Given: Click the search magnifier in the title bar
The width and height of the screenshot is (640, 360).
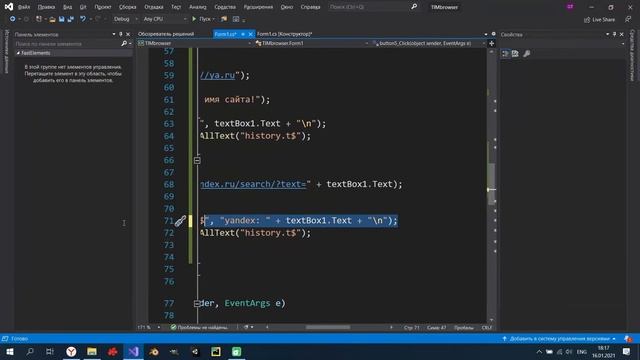Looking at the screenshot, I should coord(414,7).
